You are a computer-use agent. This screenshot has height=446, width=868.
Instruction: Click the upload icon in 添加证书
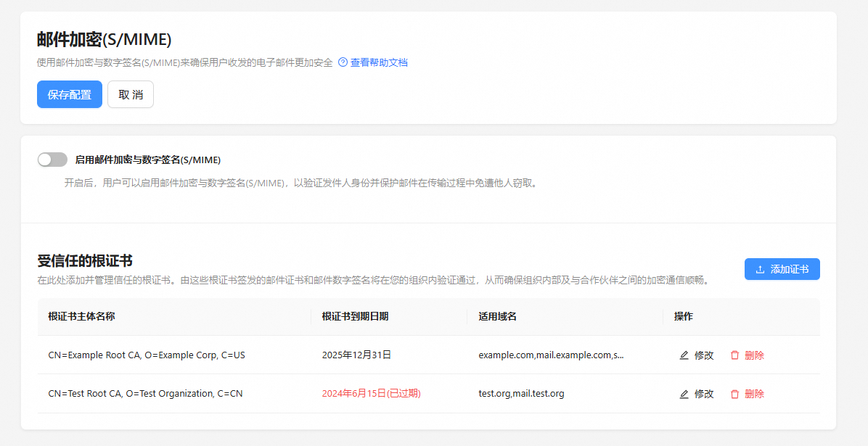tap(760, 270)
